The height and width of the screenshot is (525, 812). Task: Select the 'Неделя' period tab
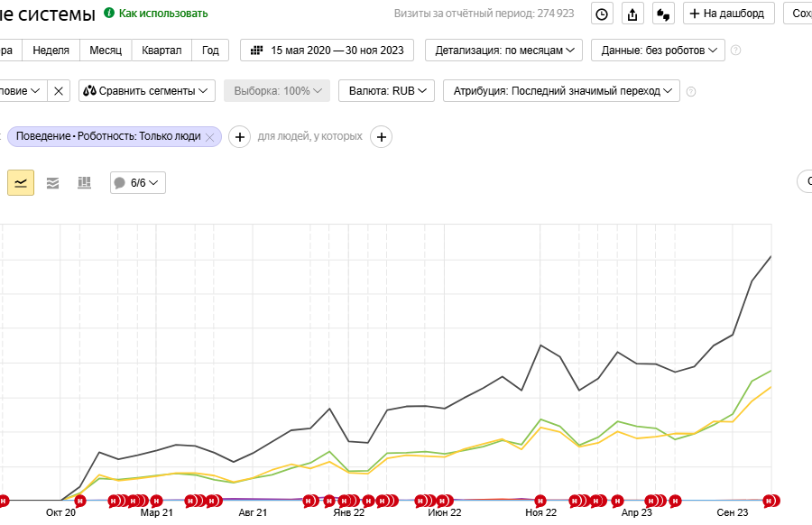pyautogui.click(x=51, y=51)
